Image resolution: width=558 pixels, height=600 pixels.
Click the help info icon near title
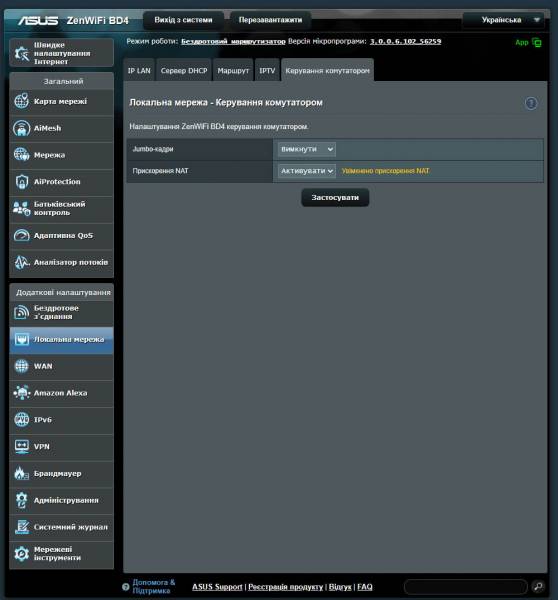pos(531,103)
